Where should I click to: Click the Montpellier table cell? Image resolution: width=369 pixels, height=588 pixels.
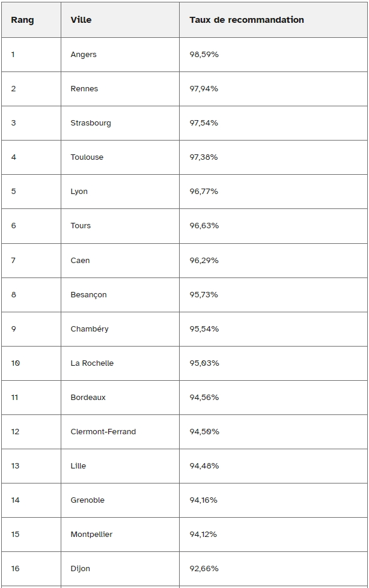(x=120, y=535)
